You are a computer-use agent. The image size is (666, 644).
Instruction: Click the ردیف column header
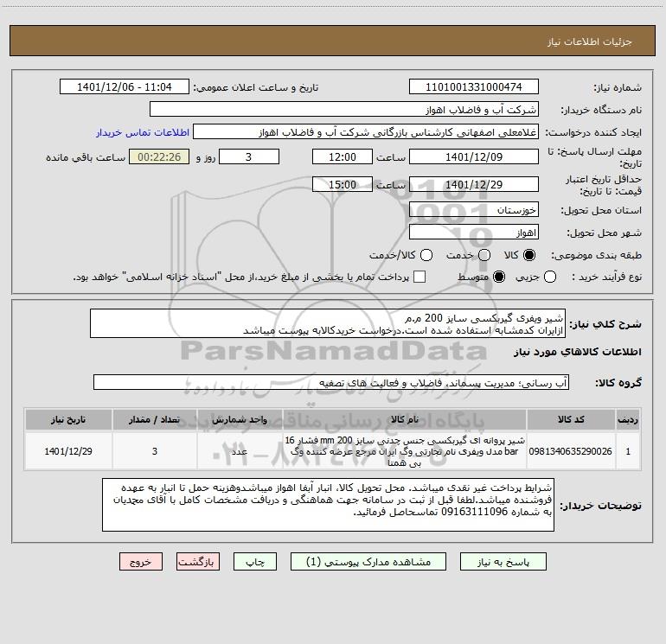pyautogui.click(x=628, y=419)
